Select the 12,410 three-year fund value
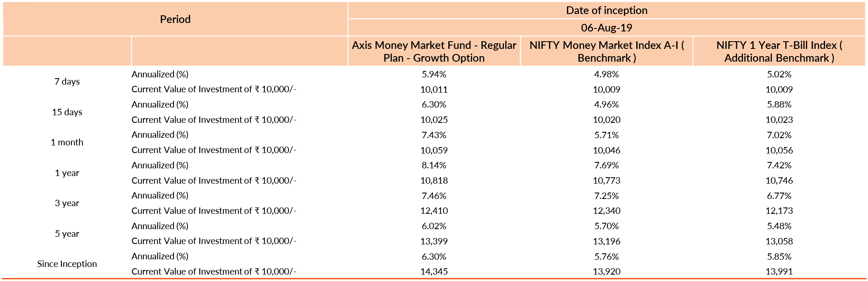Viewport: 868px width, 281px height. coord(434,211)
